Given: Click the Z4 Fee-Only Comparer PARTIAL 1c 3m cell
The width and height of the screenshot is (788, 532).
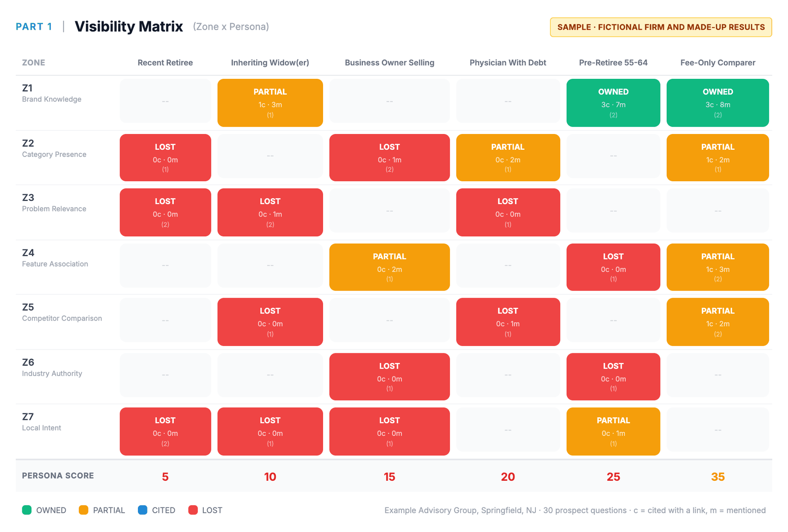Looking at the screenshot, I should pos(718,267).
